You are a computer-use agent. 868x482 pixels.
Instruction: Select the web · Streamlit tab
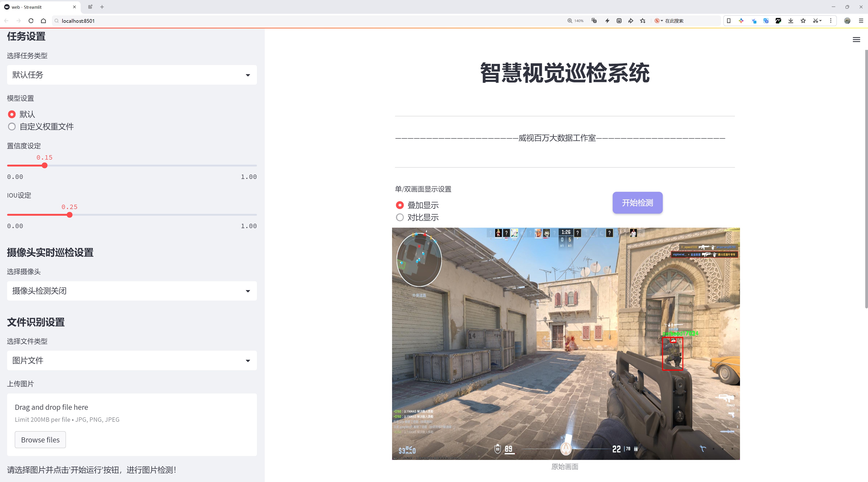[40, 7]
